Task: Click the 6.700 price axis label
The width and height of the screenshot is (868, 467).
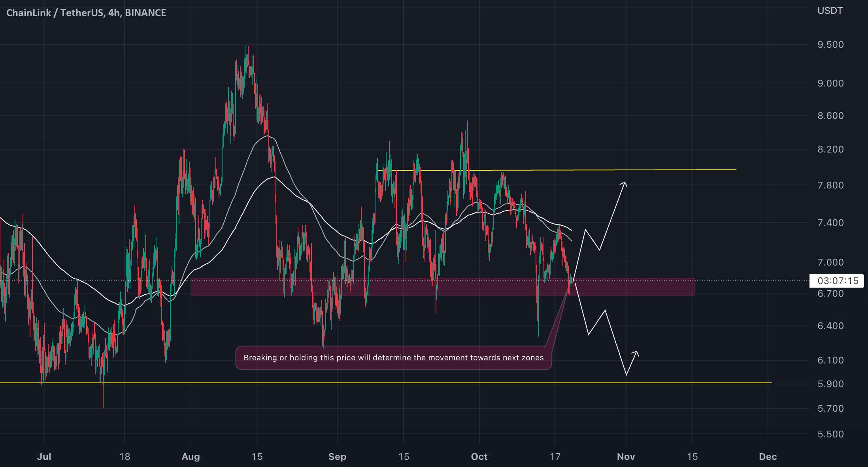Action: [x=830, y=294]
